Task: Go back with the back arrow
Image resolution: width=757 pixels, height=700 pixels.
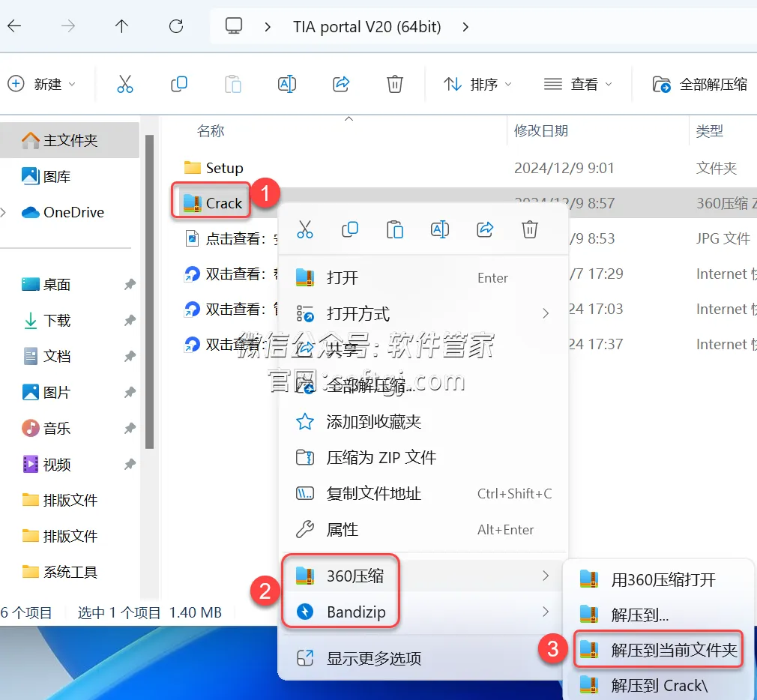Action: tap(14, 26)
